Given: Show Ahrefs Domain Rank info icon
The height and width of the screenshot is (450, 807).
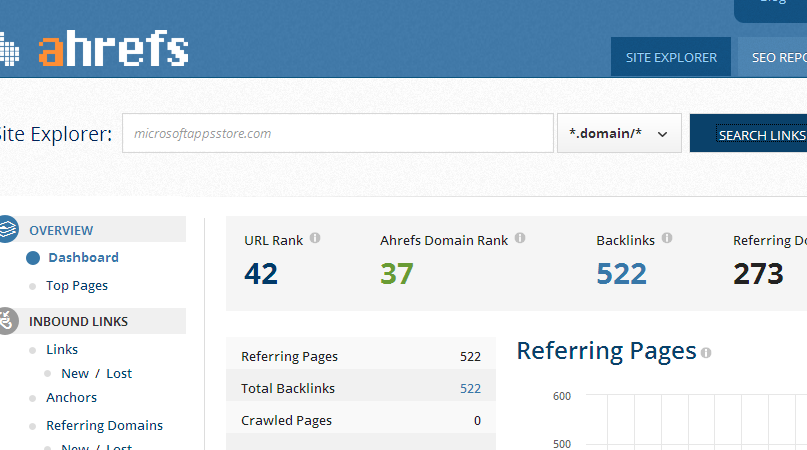Looking at the screenshot, I should coord(520,238).
